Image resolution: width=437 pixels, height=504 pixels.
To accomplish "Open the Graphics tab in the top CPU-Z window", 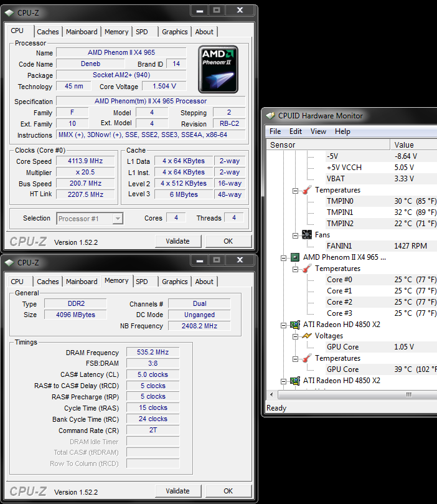I will [175, 32].
